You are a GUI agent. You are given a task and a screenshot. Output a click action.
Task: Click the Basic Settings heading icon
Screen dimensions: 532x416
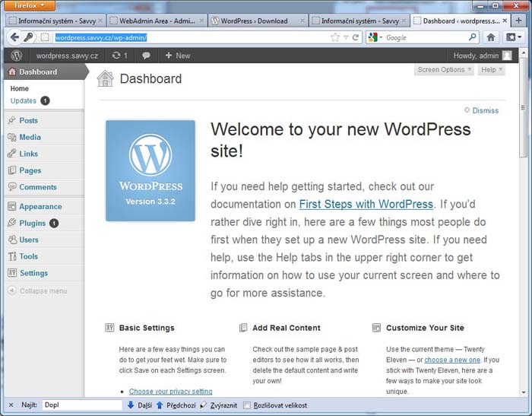point(109,327)
